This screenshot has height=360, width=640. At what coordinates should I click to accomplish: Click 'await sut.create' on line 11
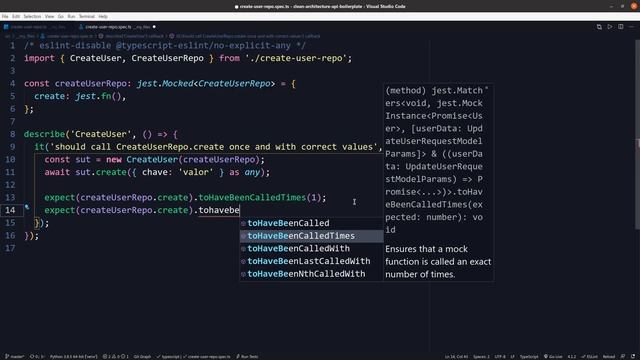pyautogui.click(x=86, y=172)
